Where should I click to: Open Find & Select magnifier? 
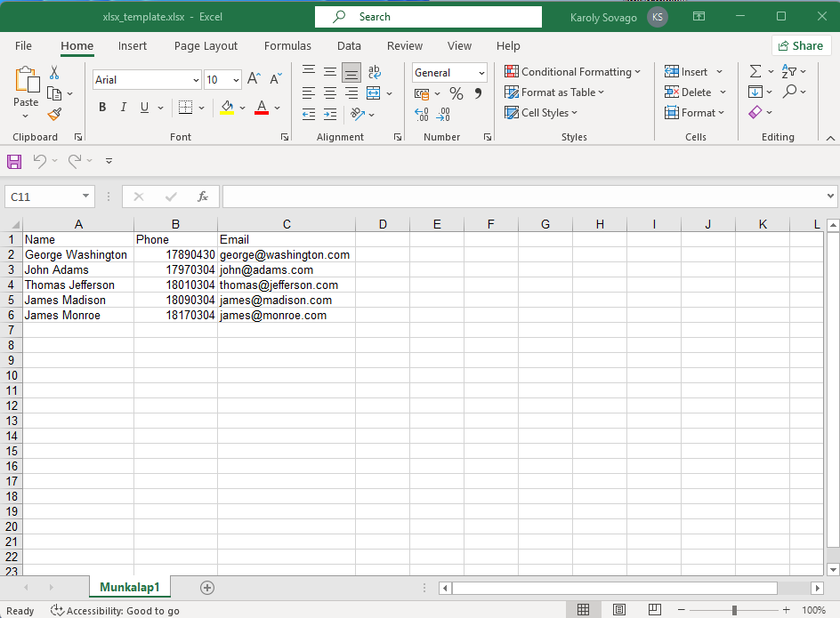tap(789, 92)
